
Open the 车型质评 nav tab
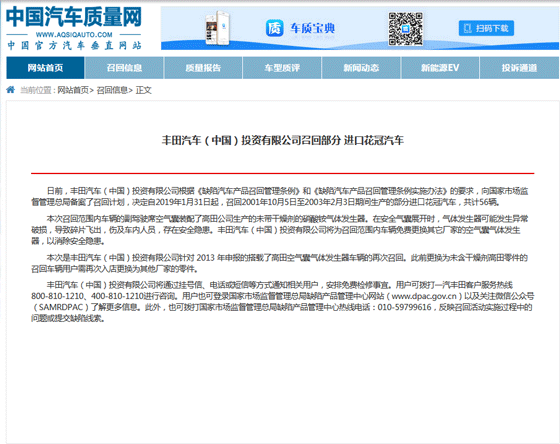point(282,68)
